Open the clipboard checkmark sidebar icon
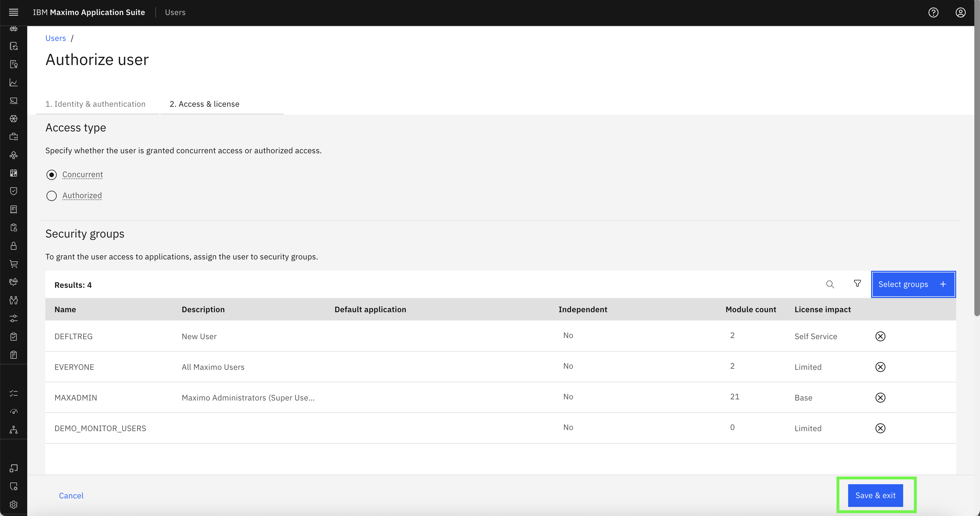980x516 pixels. pyautogui.click(x=14, y=336)
